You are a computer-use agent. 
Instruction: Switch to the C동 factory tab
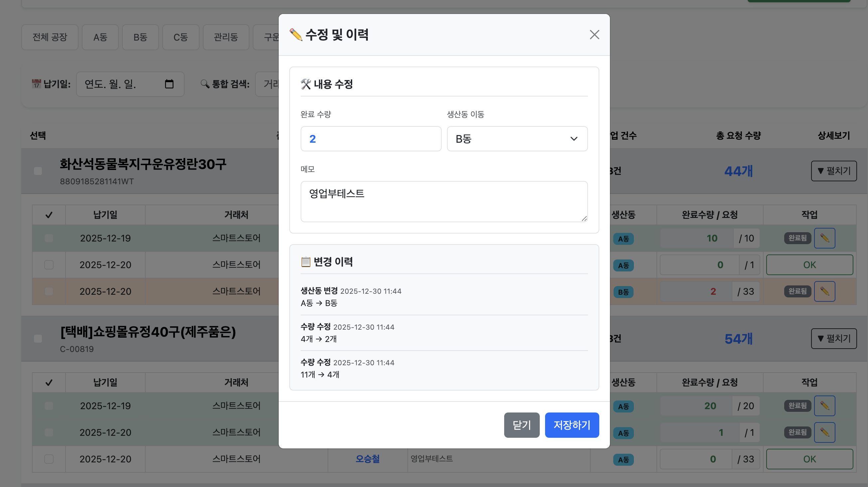181,37
